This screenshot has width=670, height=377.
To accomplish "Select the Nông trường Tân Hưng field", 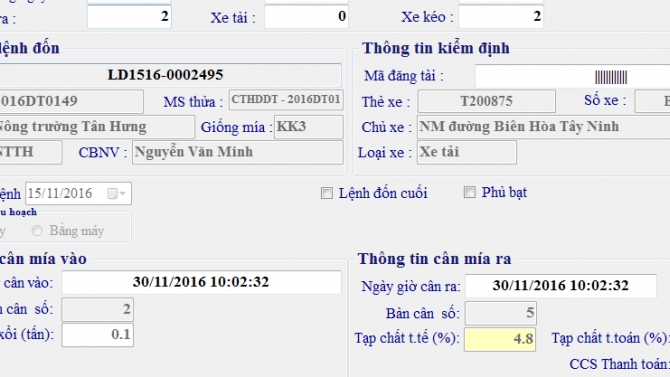I will tap(97, 127).
